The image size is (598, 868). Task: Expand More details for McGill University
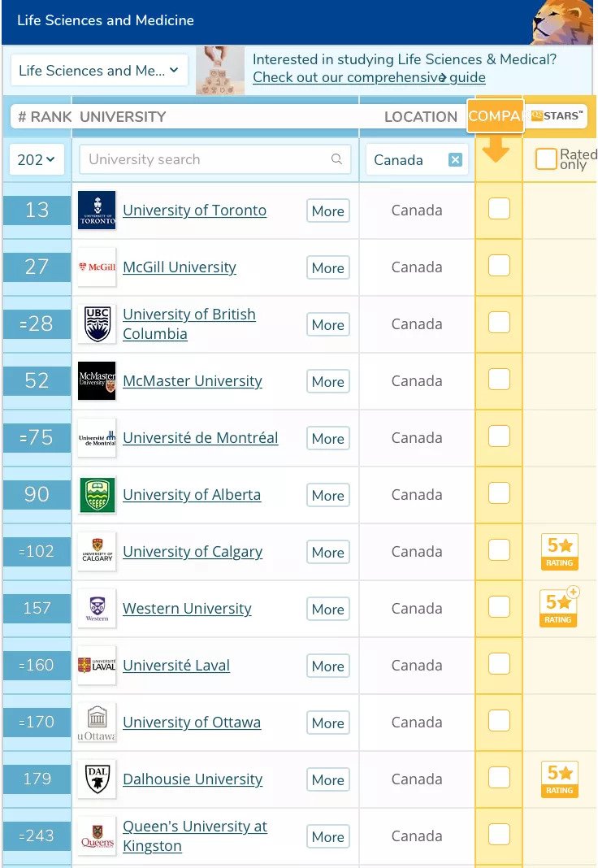[328, 268]
